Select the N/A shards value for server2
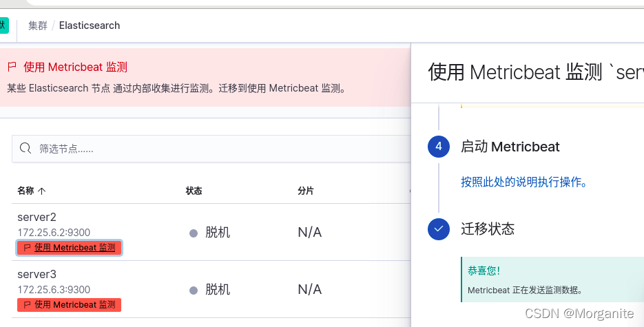Image resolution: width=644 pixels, height=327 pixels. coord(310,233)
